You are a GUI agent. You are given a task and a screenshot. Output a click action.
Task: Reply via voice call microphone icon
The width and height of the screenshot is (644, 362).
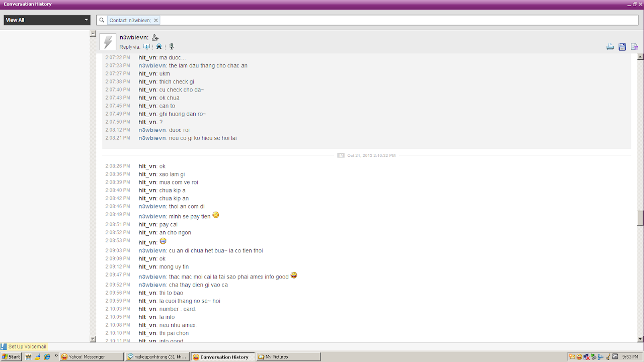(x=172, y=47)
